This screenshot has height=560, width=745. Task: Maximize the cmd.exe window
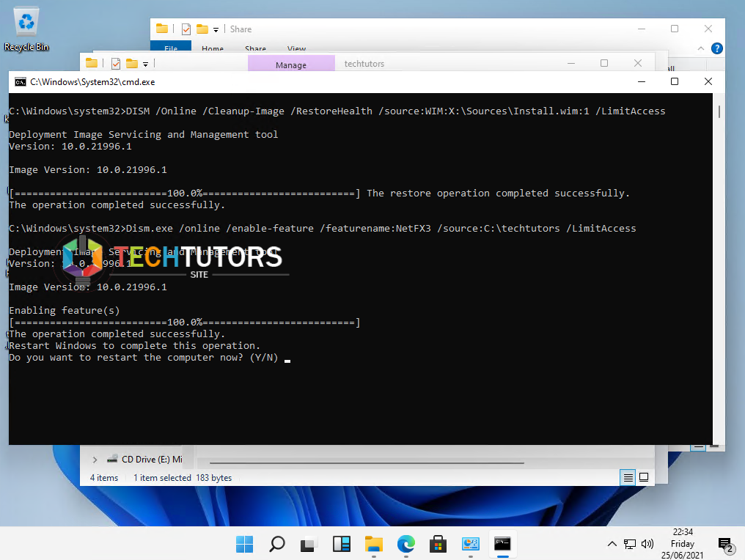pyautogui.click(x=674, y=81)
